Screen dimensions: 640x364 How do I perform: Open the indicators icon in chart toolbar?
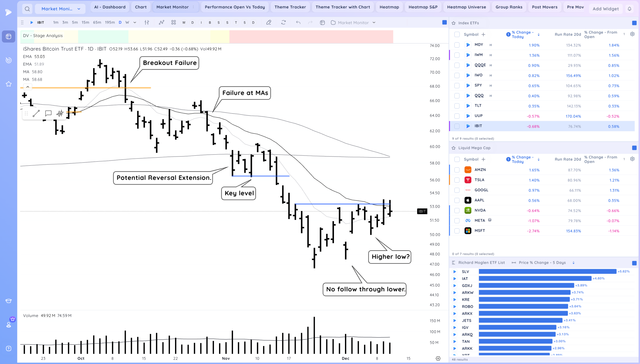point(161,22)
